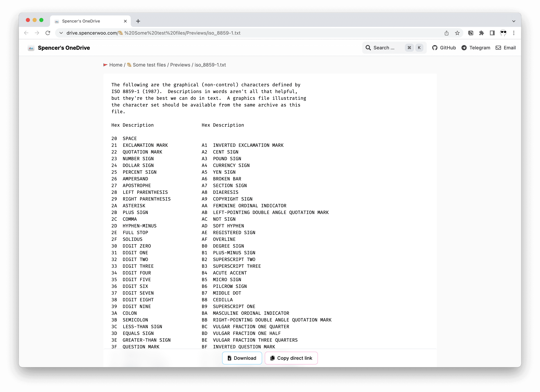The width and height of the screenshot is (540, 392).
Task: Click the extensions puzzle piece icon
Action: [482, 33]
